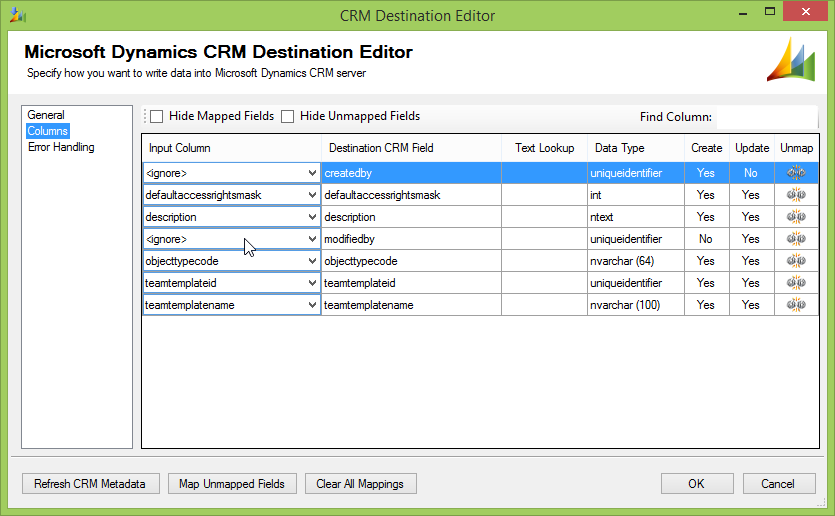
Task: Sort by the Input Column header
Action: (232, 148)
